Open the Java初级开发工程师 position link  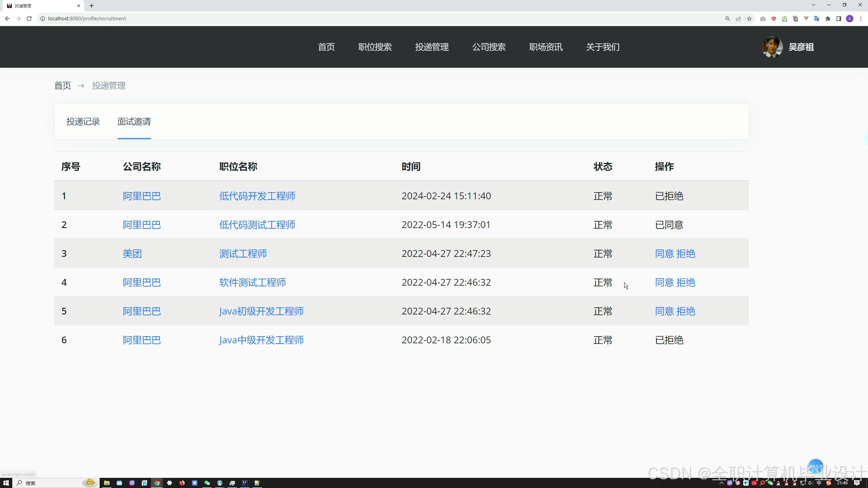point(261,311)
